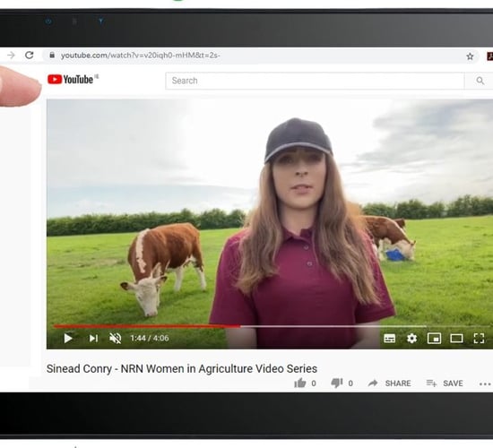Enter full screen mode
The height and width of the screenshot is (448, 493).
[479, 339]
